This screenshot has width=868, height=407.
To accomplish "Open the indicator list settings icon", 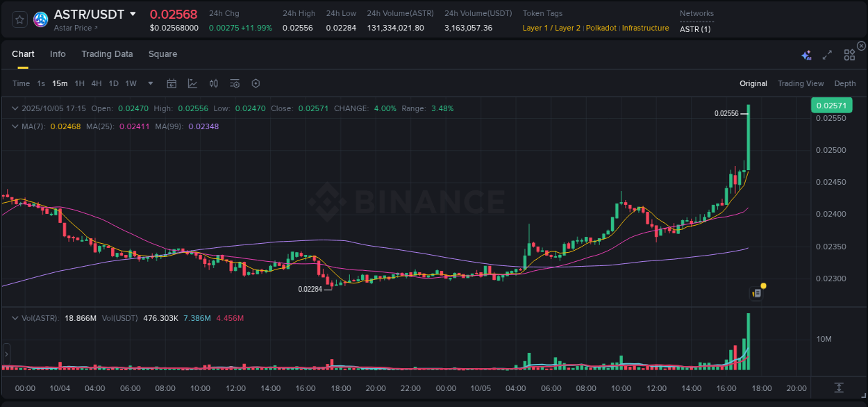I will 234,83.
